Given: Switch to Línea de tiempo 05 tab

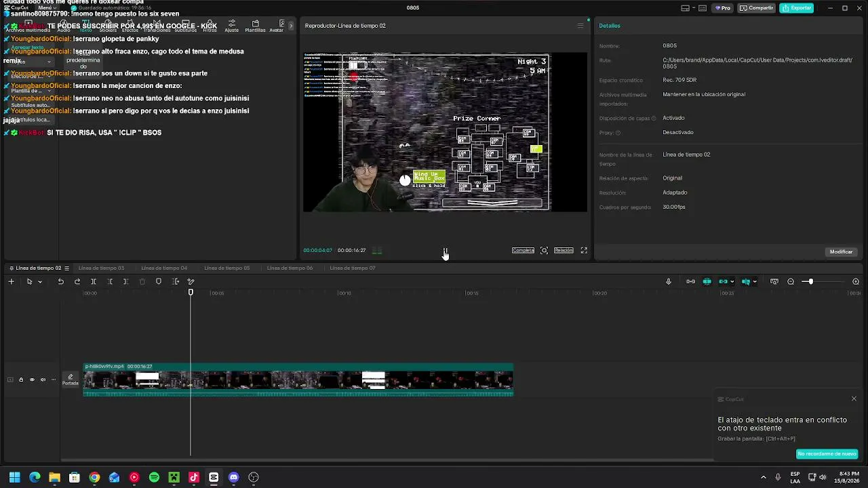Looking at the screenshot, I should pyautogui.click(x=226, y=268).
